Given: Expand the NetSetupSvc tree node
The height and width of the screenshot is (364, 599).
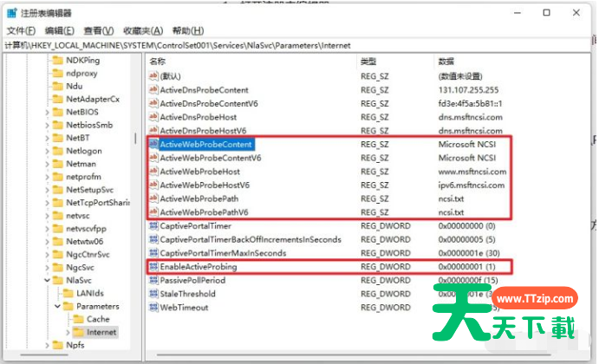Looking at the screenshot, I should (x=48, y=190).
